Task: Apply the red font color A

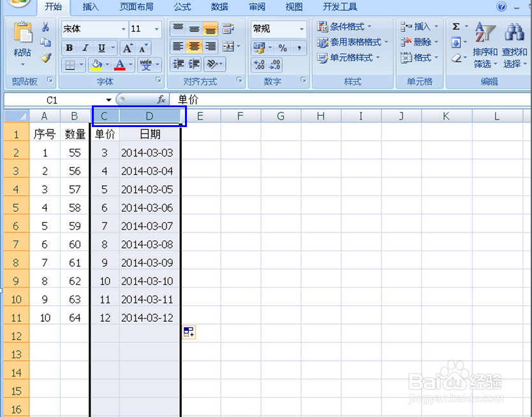Action: click(120, 64)
